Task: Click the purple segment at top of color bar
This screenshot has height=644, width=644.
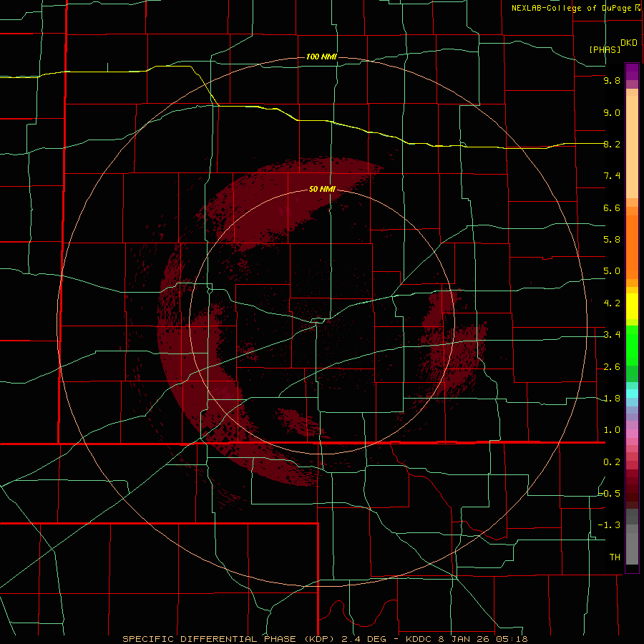Action: (x=632, y=72)
